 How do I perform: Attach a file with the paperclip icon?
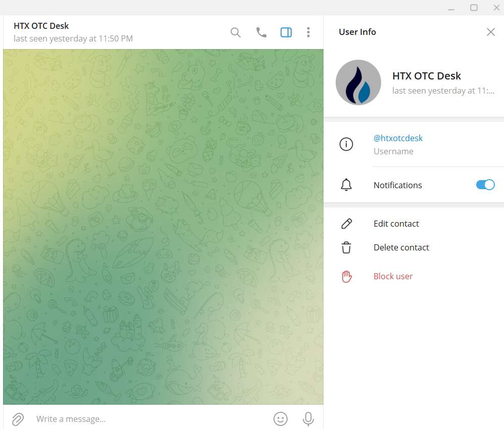[x=18, y=419]
